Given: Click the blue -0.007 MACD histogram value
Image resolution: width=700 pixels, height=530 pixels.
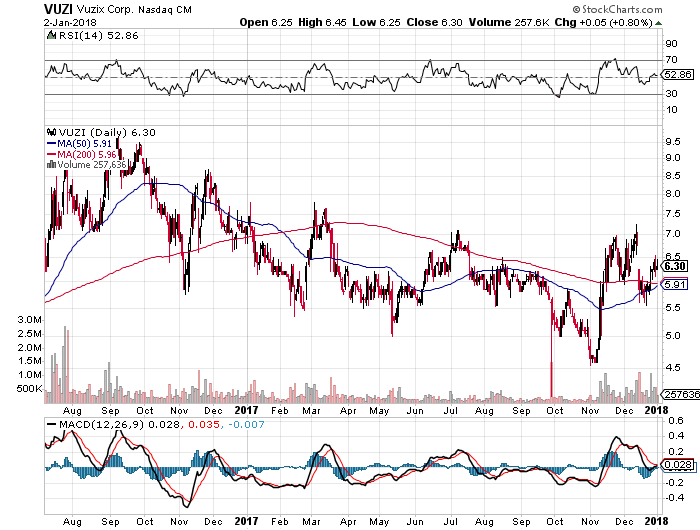Looking at the screenshot, I should tap(246, 424).
